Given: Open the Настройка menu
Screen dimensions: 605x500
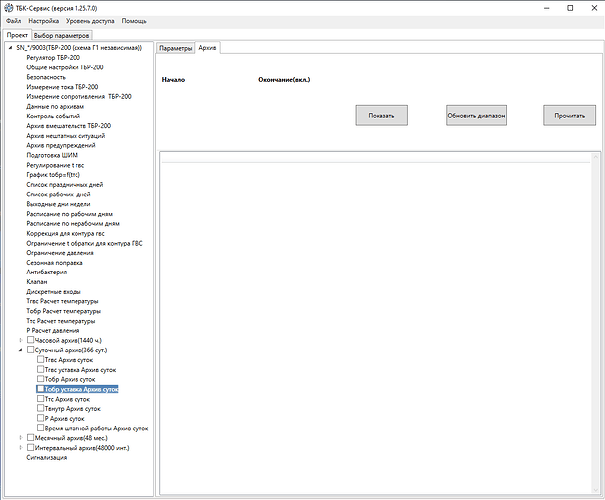Looking at the screenshot, I should click(43, 20).
